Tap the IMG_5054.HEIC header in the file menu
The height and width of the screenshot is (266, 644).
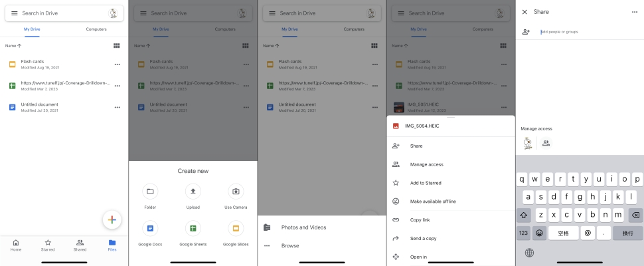451,126
